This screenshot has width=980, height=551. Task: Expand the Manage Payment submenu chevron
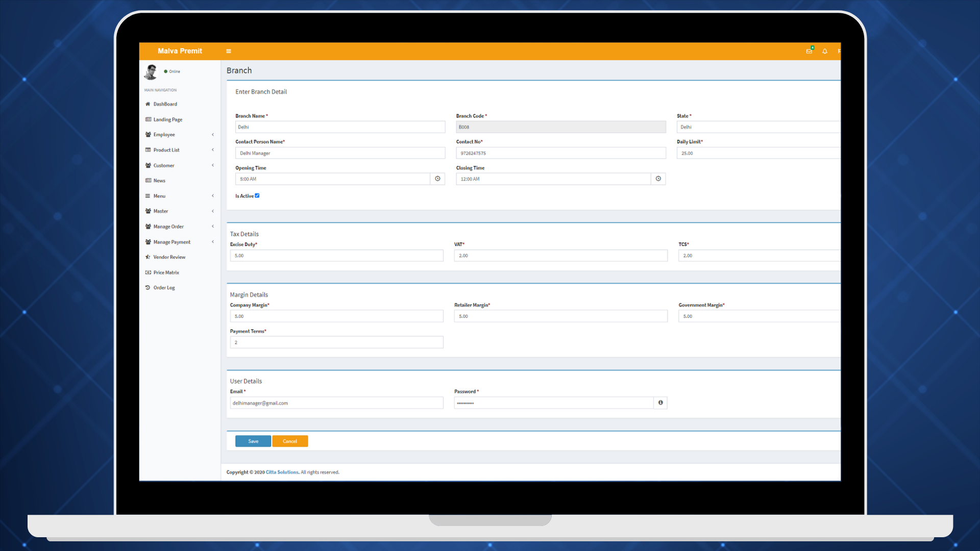[213, 242]
